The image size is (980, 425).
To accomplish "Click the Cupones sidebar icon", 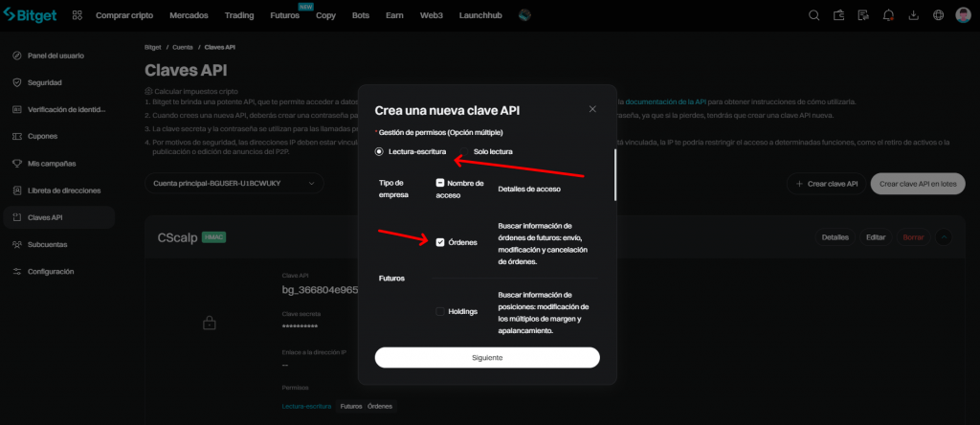I will pyautogui.click(x=17, y=136).
